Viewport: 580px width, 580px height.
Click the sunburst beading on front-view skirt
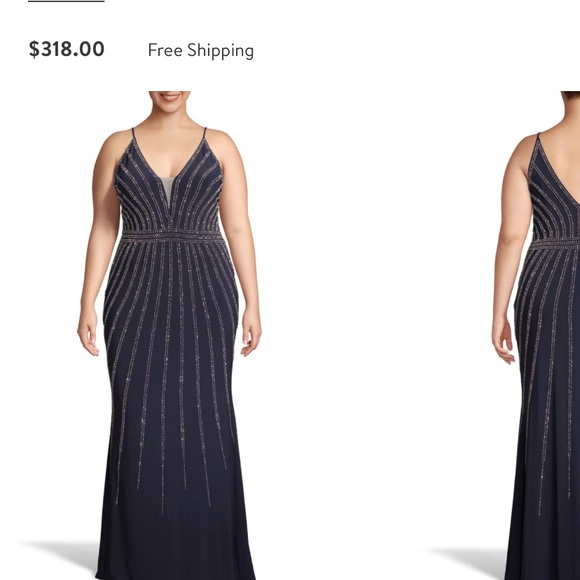click(x=172, y=370)
